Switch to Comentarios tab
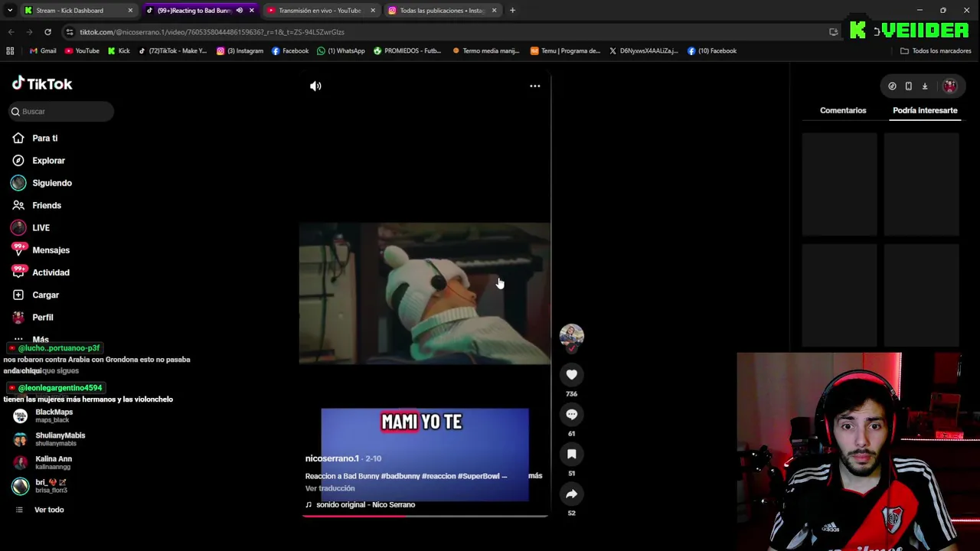The height and width of the screenshot is (551, 980). tap(843, 110)
